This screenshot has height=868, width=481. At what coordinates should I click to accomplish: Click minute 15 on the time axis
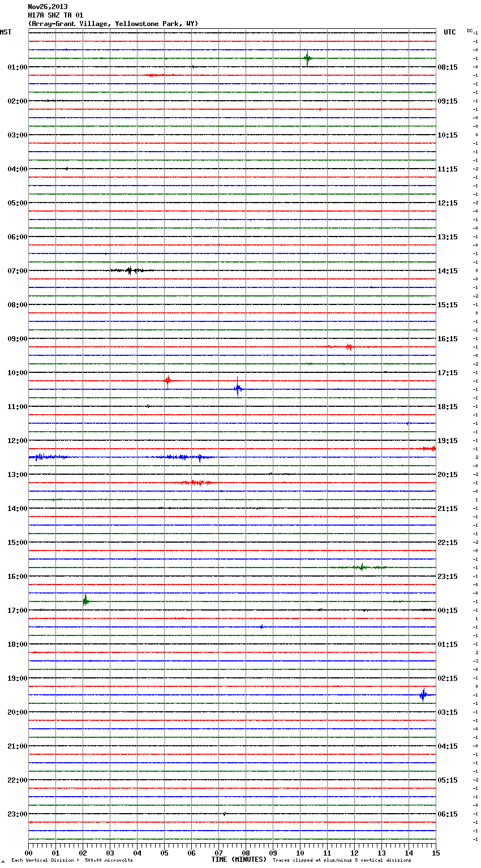[436, 853]
